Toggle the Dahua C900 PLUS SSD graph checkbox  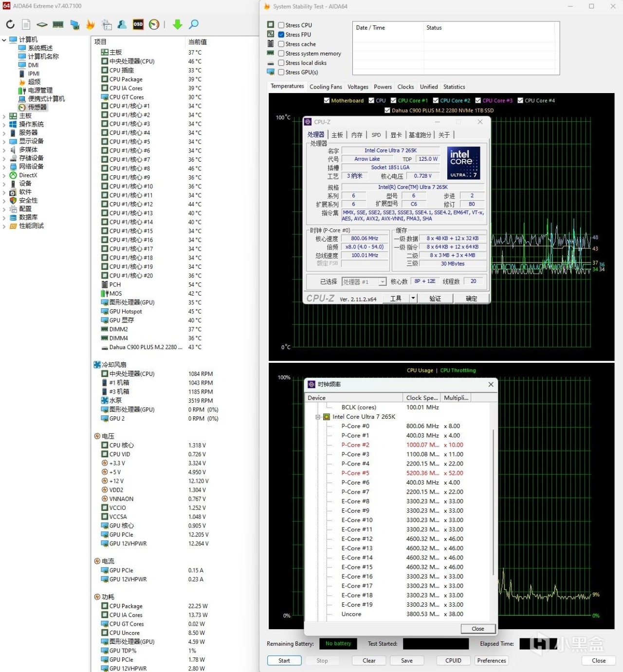387,111
